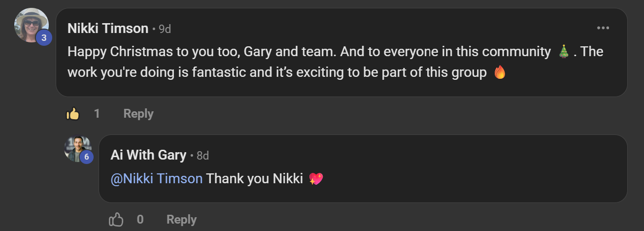Open the three-dot options menu on Nikki's comment
The width and height of the screenshot is (644, 231).
pyautogui.click(x=603, y=28)
